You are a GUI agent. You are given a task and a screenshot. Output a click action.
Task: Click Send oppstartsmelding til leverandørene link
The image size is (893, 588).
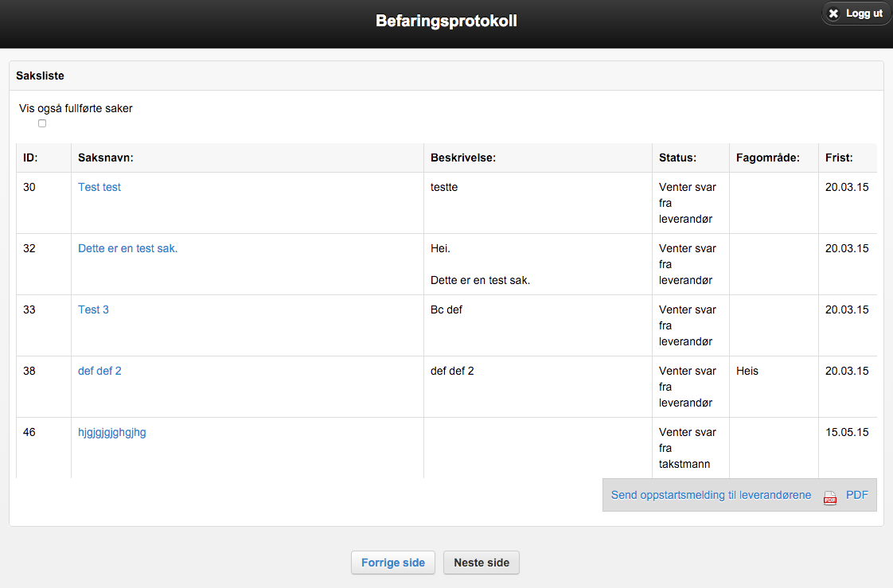click(x=711, y=495)
